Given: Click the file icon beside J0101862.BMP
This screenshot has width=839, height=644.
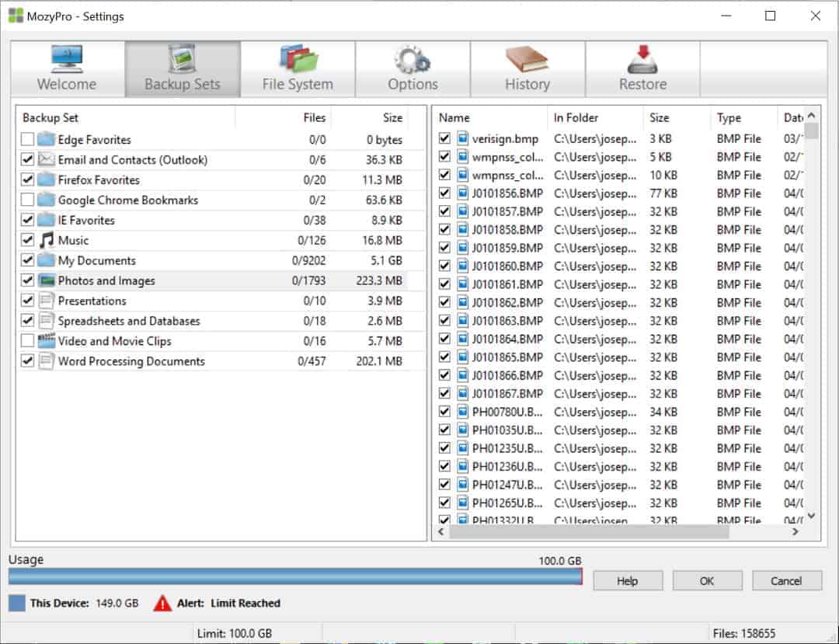Looking at the screenshot, I should (463, 302).
